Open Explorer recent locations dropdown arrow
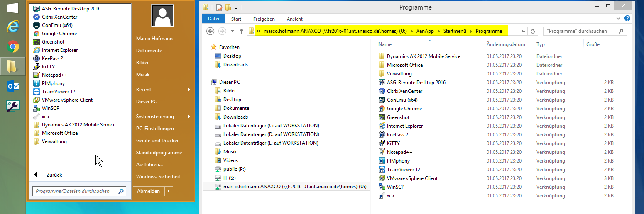Screen dimensions: 644x214 (232, 31)
